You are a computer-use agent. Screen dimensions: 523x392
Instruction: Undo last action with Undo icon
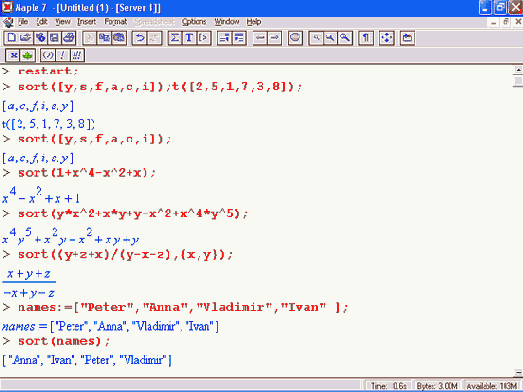point(140,38)
